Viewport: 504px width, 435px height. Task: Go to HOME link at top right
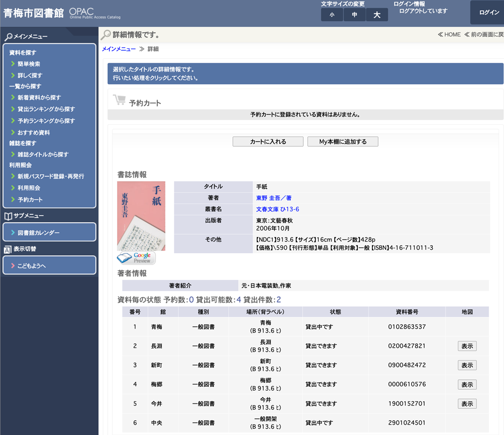(449, 34)
